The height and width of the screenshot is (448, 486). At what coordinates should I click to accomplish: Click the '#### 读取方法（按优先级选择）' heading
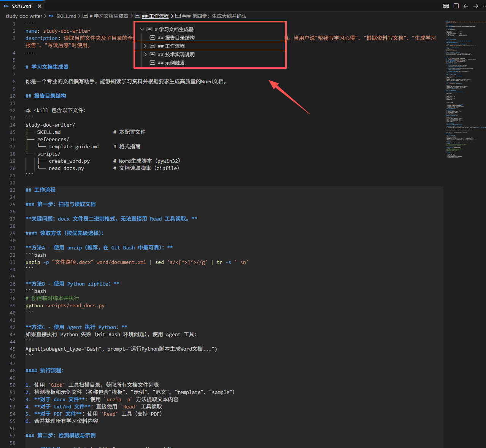click(65, 233)
